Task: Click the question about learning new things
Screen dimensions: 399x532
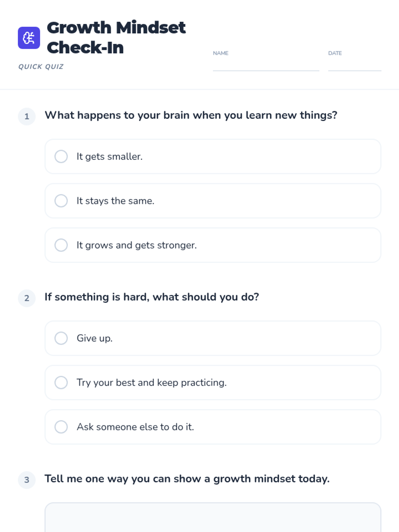Action: (191, 115)
